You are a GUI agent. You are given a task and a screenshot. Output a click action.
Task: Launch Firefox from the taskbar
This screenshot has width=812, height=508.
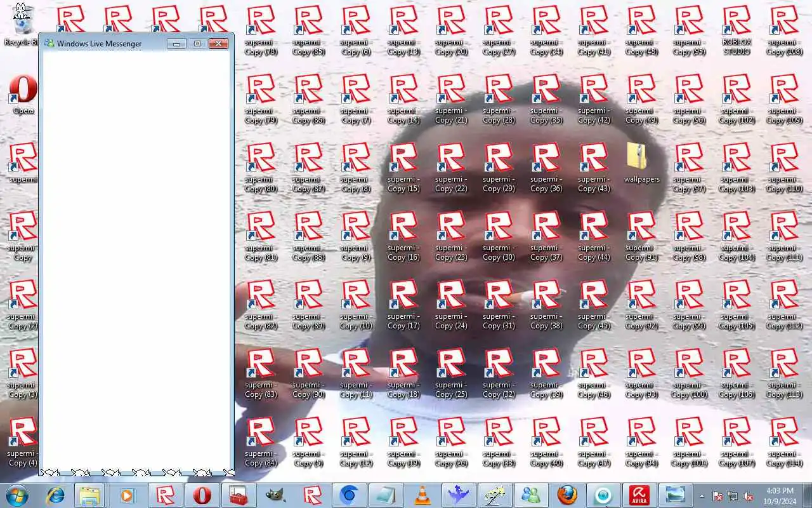pos(568,495)
